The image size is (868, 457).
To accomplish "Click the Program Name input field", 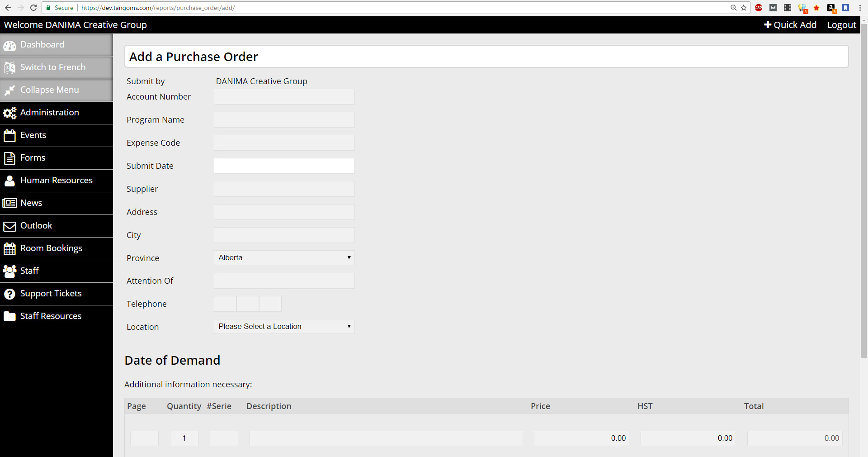I will 284,119.
